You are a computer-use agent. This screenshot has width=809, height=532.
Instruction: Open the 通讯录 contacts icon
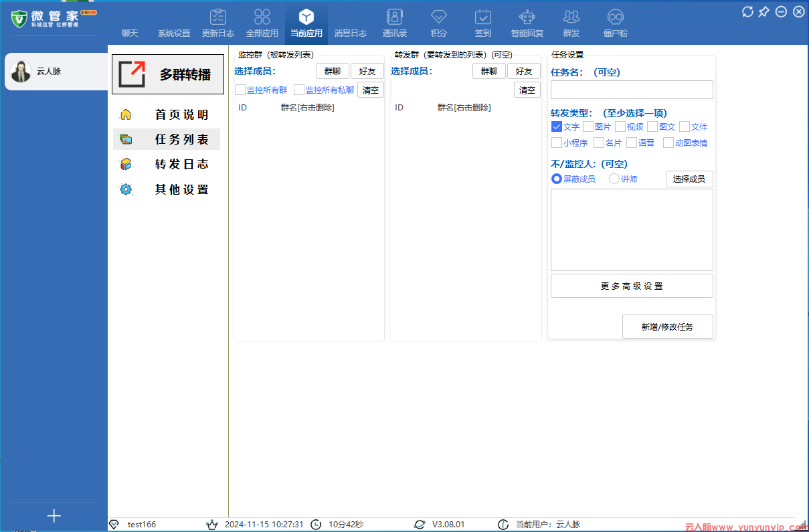click(x=395, y=18)
